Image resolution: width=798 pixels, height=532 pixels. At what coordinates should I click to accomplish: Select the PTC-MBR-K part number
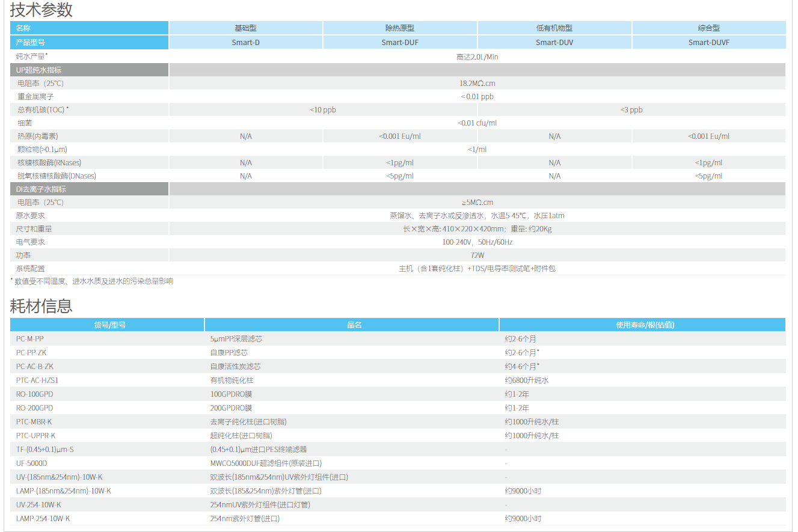tap(34, 422)
